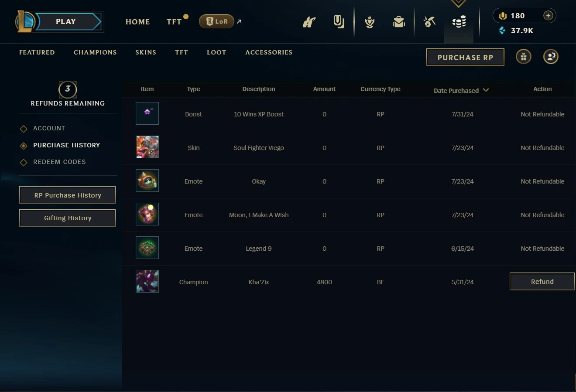Open the account icon beside gift icon
576x392 pixels.
click(551, 57)
